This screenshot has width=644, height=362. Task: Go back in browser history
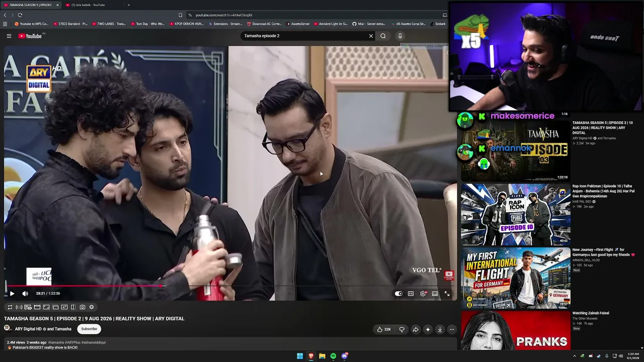click(5, 15)
